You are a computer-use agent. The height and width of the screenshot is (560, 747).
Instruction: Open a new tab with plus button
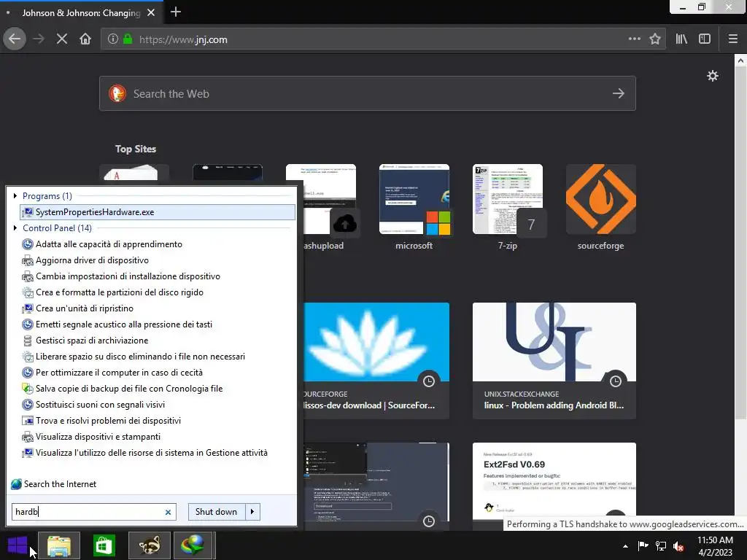click(176, 12)
